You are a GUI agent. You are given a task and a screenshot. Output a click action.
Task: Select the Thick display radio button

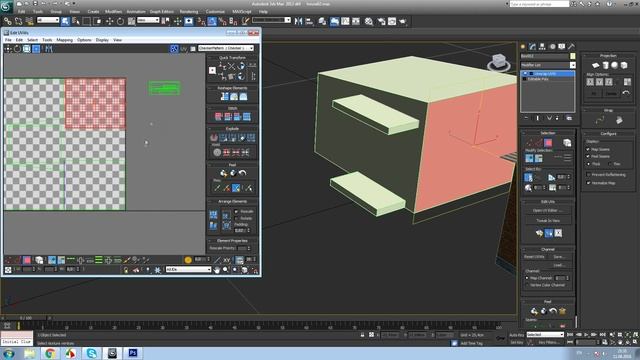point(589,164)
